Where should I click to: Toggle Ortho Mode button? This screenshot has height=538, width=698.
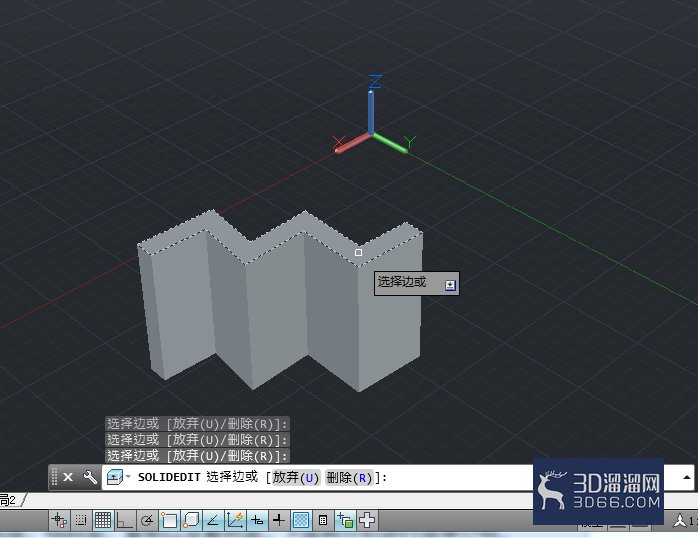point(125,520)
